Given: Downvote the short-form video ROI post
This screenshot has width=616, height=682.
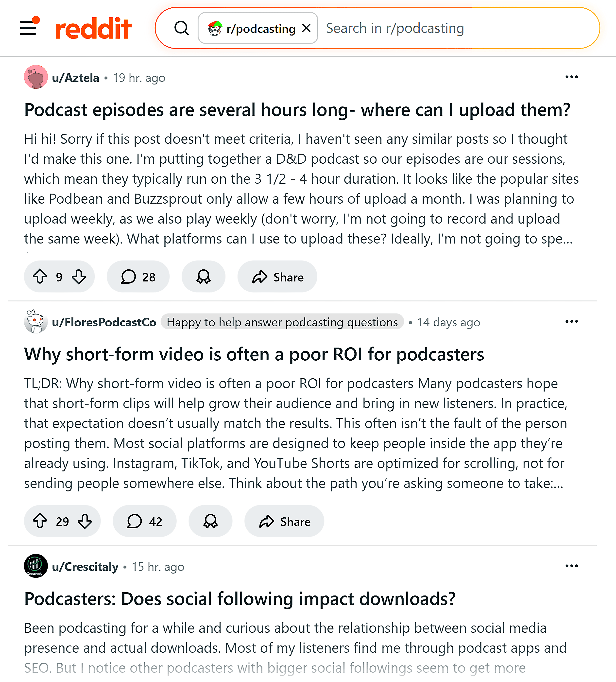Looking at the screenshot, I should pyautogui.click(x=85, y=521).
